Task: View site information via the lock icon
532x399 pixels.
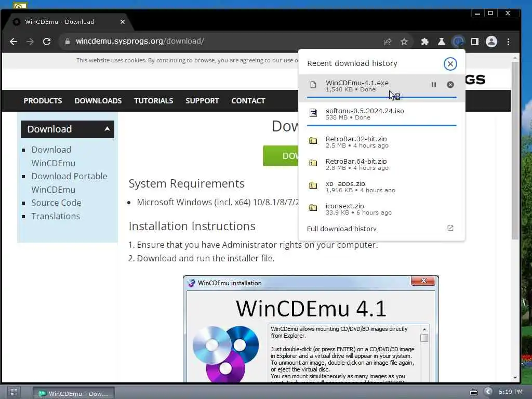Action: 68,42
